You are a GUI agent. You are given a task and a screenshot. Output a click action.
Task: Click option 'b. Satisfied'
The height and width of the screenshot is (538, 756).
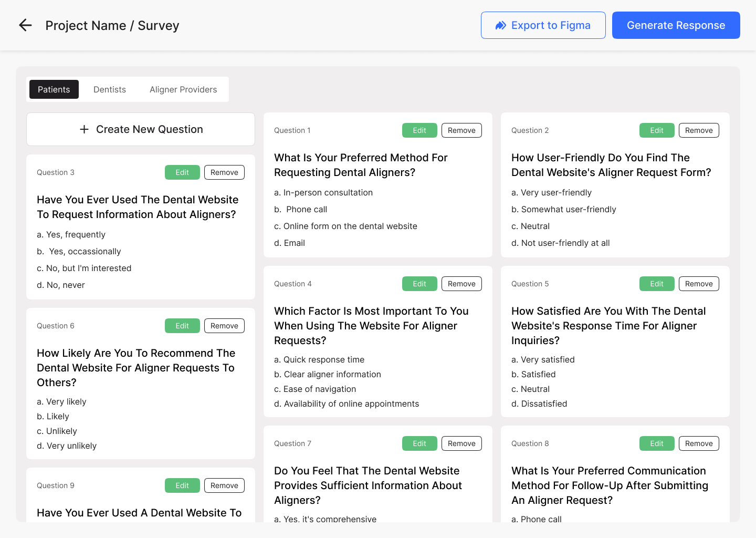533,375
